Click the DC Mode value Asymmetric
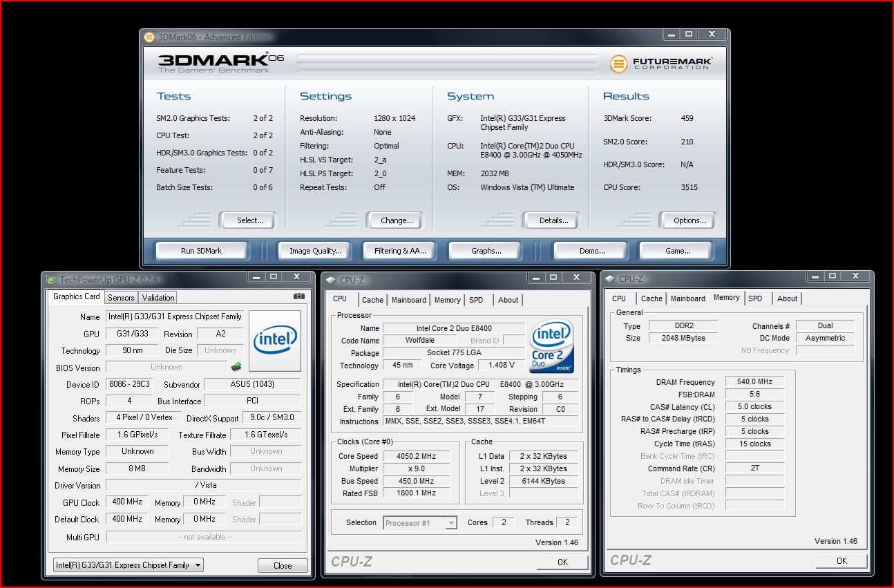Viewport: 894px width, 588px height. [825, 338]
